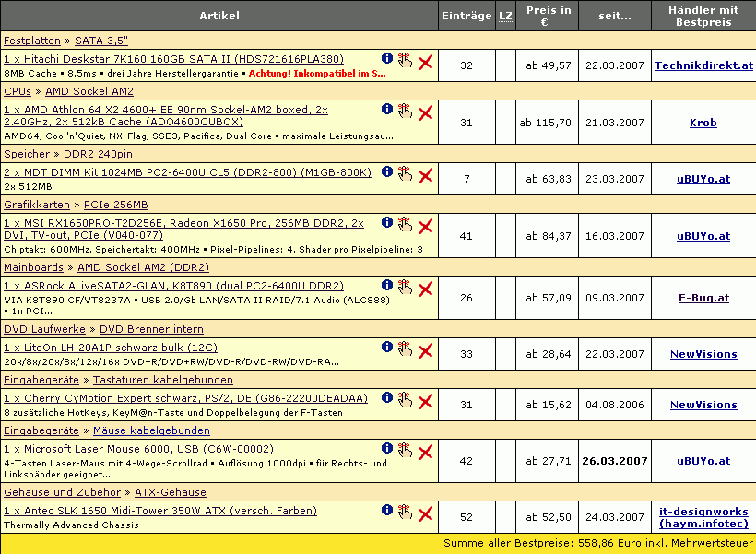Click the hand icon on MSI RX1650PRO row
This screenshot has width=756, height=554.
coord(405,224)
